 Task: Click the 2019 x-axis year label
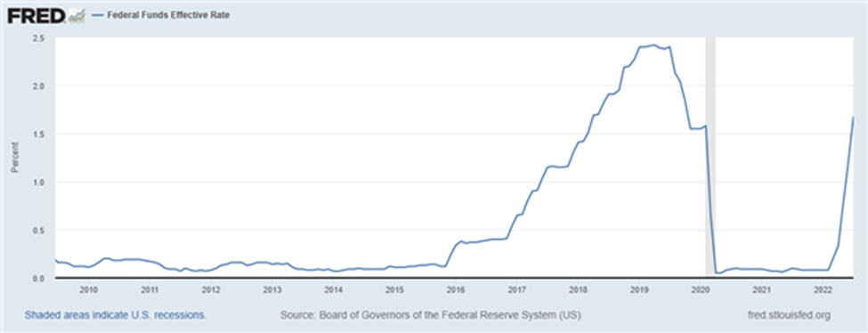click(x=639, y=289)
